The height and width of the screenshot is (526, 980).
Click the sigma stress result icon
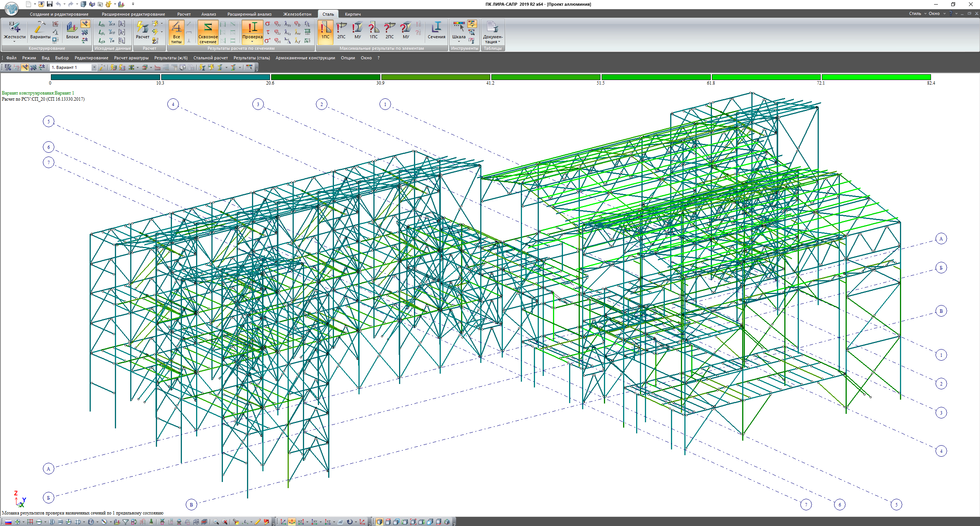[268, 24]
